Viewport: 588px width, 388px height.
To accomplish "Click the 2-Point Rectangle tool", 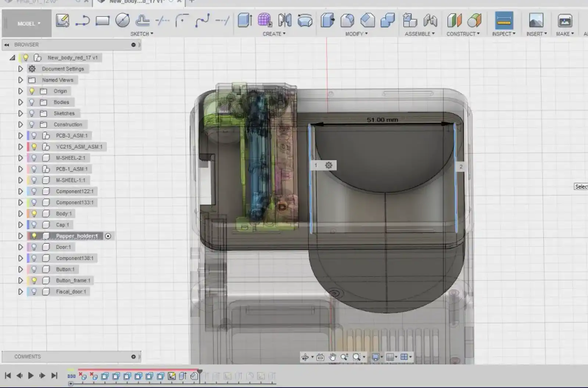I will 103,21.
